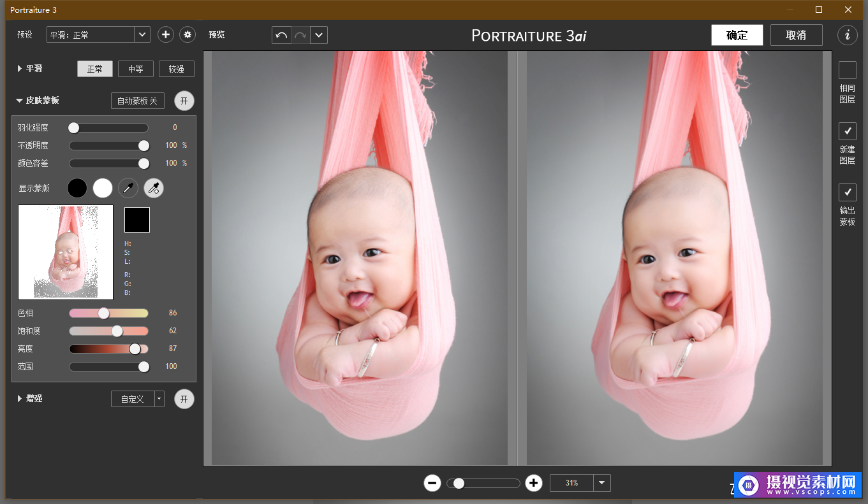The height and width of the screenshot is (504, 868).
Task: Click the 色相 value 86
Action: click(173, 313)
